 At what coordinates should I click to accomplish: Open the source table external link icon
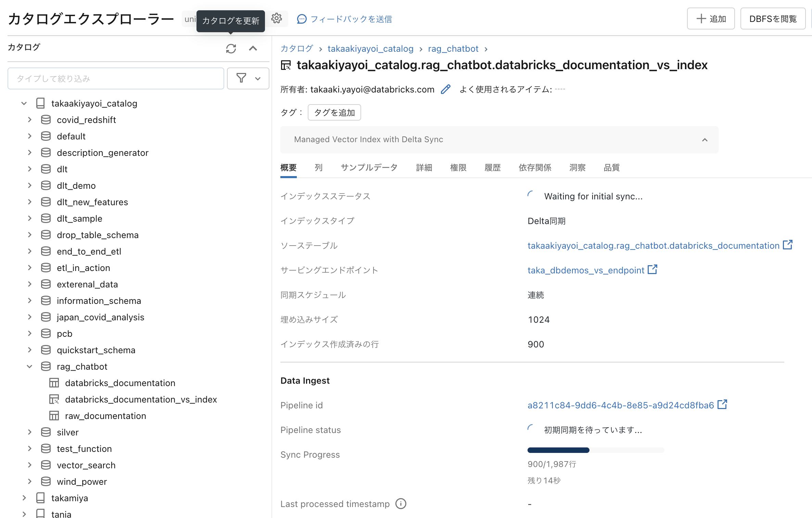point(788,245)
